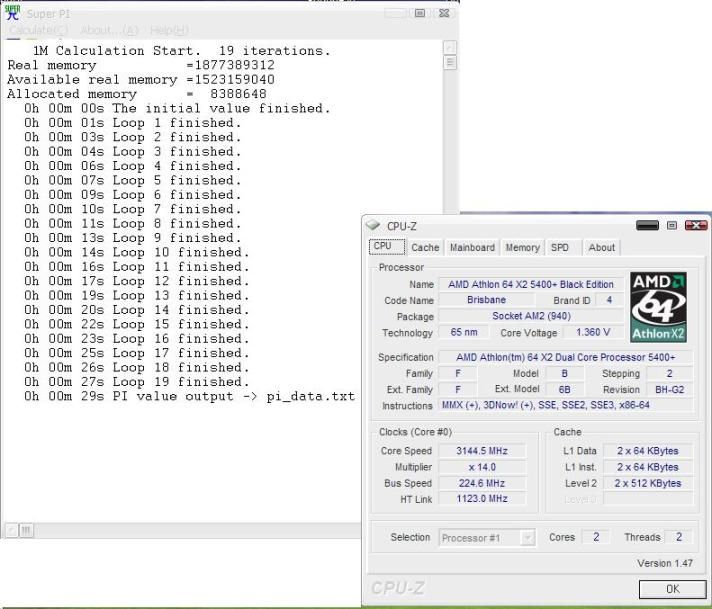
Task: Switch to the About tab in CPU-Z
Action: [x=602, y=248]
